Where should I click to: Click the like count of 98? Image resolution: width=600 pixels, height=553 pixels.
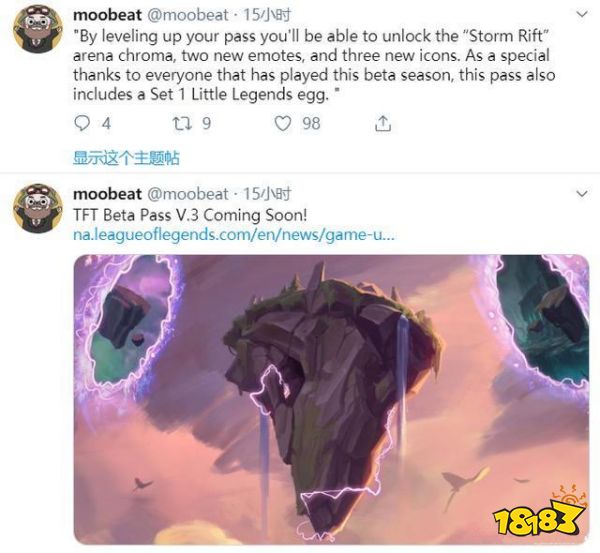click(x=311, y=123)
